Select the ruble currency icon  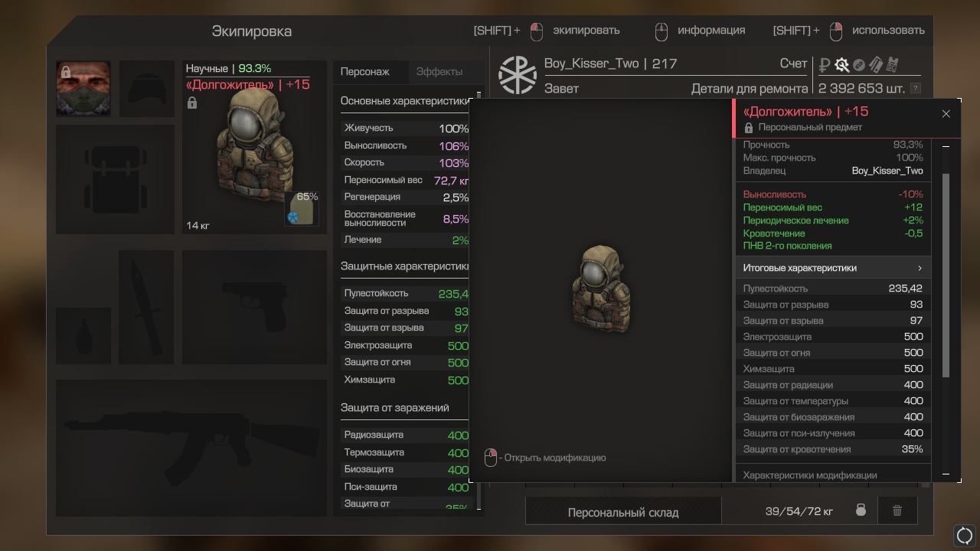[825, 65]
